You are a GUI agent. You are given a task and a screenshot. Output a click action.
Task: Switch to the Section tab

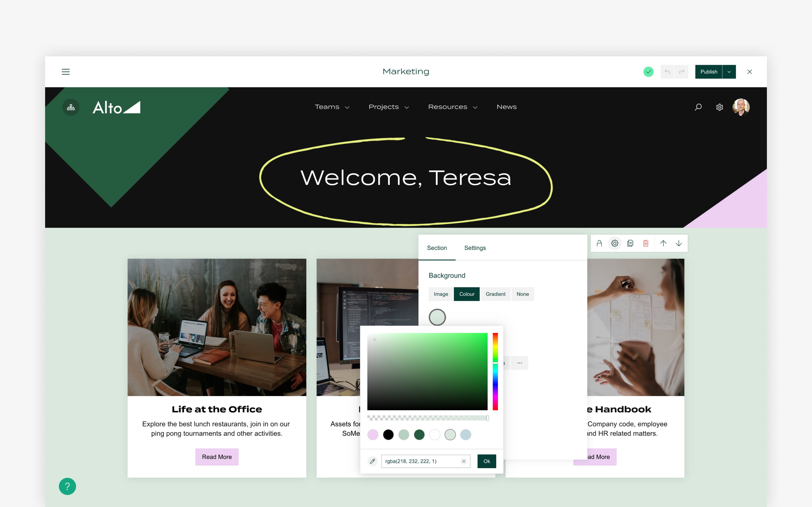pos(437,247)
